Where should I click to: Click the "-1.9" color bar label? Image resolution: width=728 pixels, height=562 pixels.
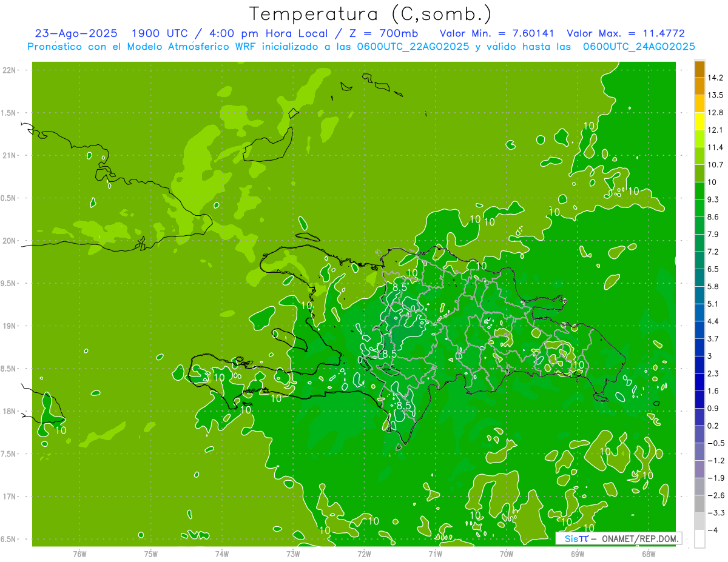[x=715, y=478]
